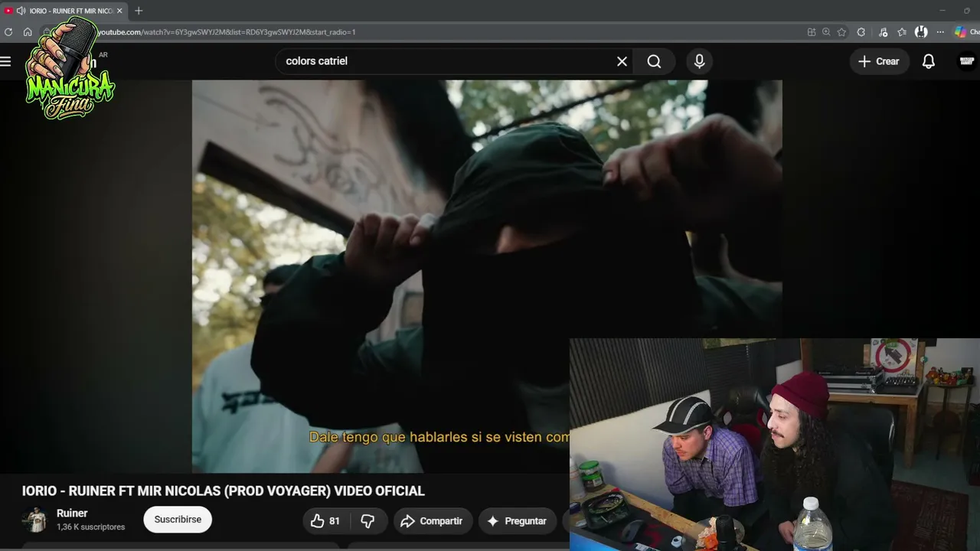Screen dimensions: 980x551
Task: Click the video title text
Action: tap(223, 491)
